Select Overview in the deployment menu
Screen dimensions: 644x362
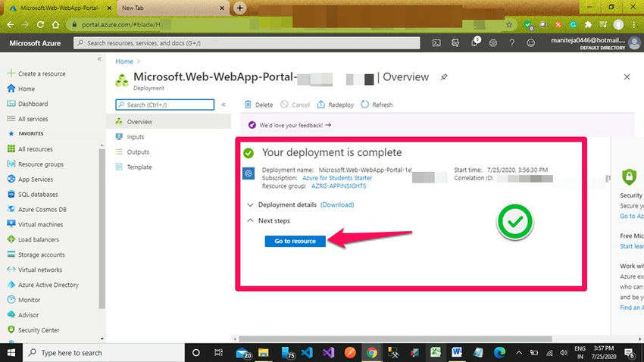point(169,122)
